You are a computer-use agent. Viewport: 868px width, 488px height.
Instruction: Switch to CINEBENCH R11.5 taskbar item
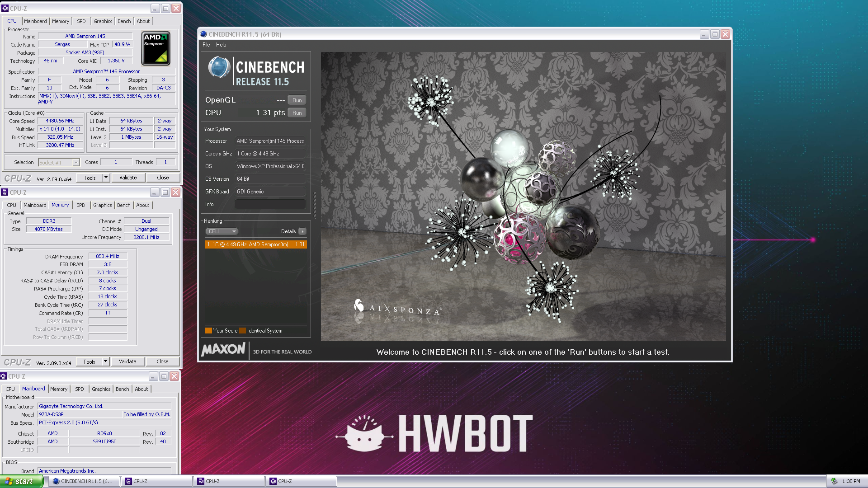pyautogui.click(x=84, y=481)
